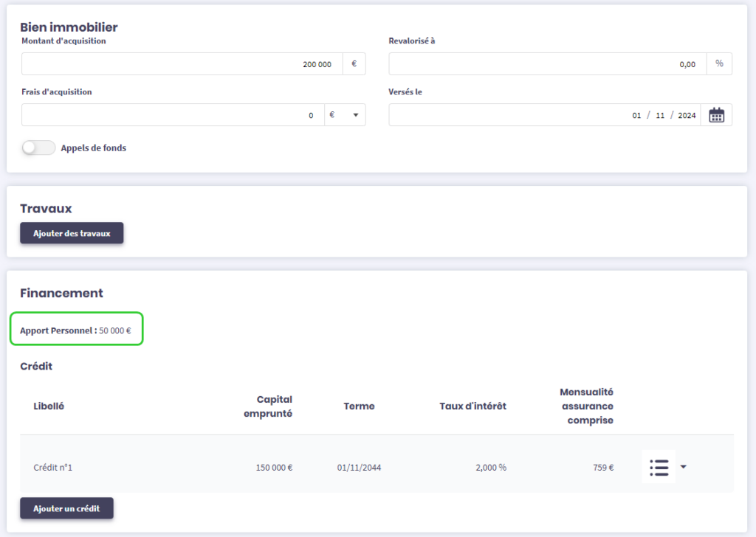
Task: Select the day segment of Versés le date
Action: point(636,116)
